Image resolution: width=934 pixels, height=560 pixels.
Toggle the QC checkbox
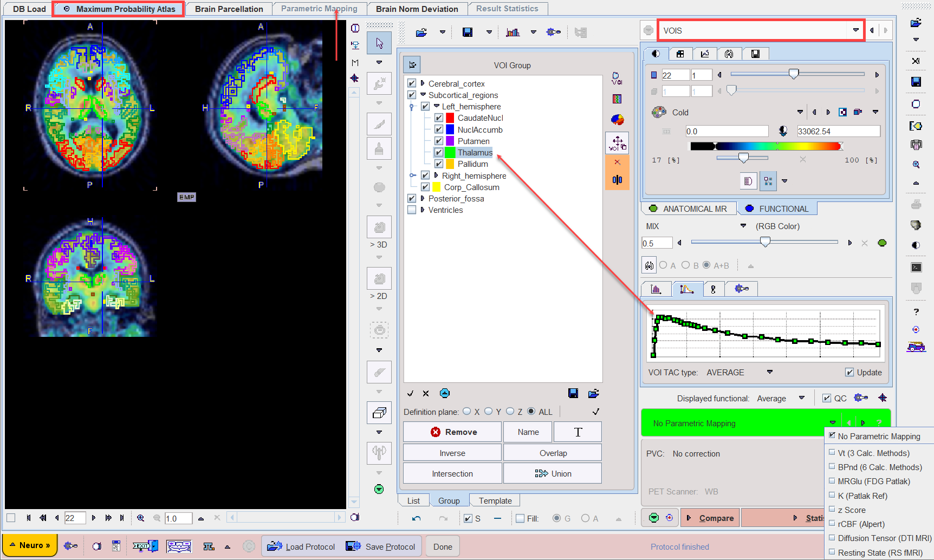pos(827,398)
